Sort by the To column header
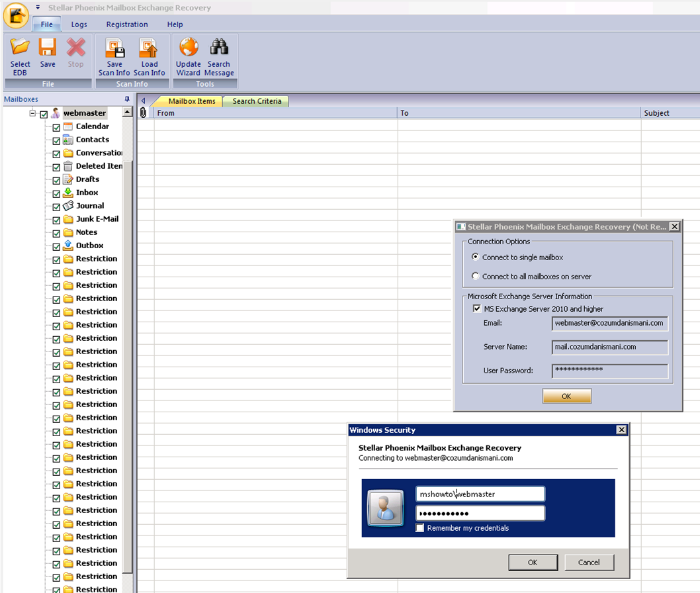700x593 pixels. click(x=519, y=113)
